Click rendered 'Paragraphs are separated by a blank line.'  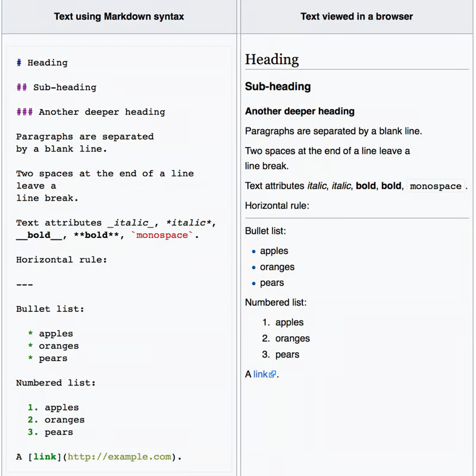[333, 131]
